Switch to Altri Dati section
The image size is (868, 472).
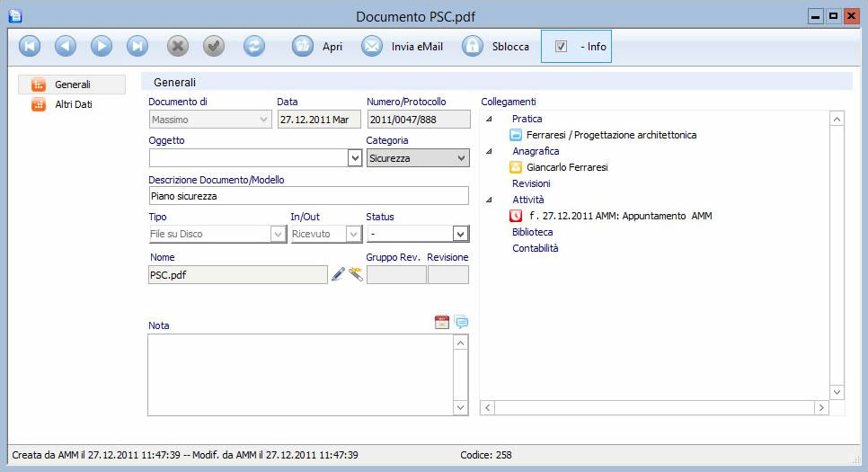coord(74,104)
